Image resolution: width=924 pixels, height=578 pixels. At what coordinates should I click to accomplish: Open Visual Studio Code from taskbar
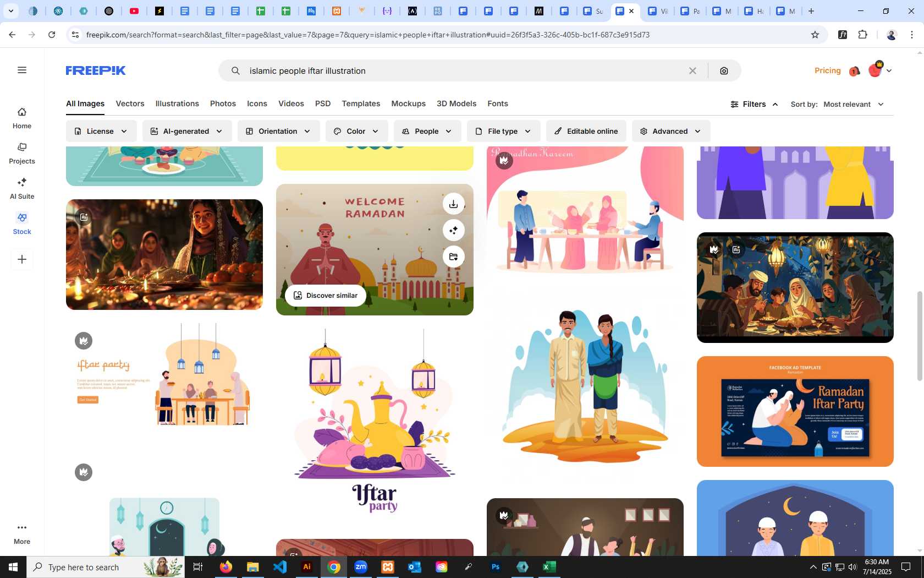280,567
